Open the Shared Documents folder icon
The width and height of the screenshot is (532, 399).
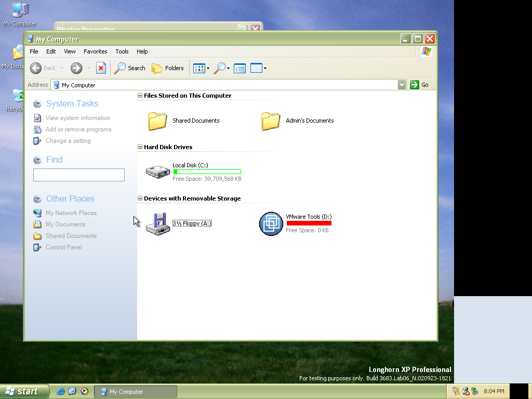[157, 121]
